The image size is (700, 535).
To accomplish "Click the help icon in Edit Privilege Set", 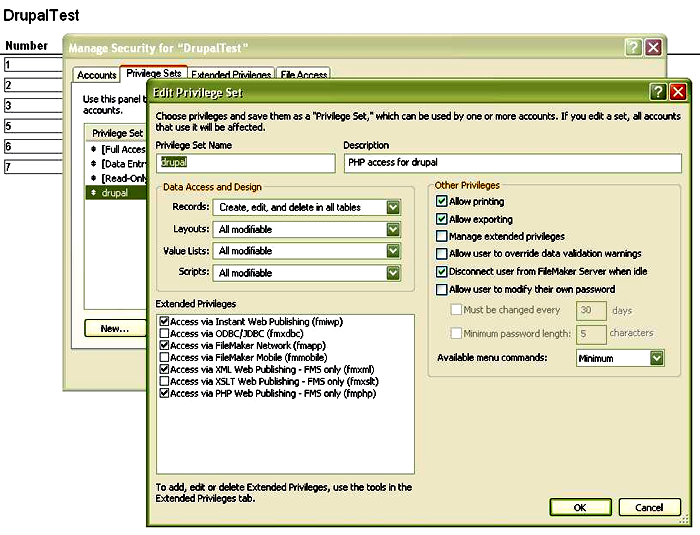I will point(658,92).
